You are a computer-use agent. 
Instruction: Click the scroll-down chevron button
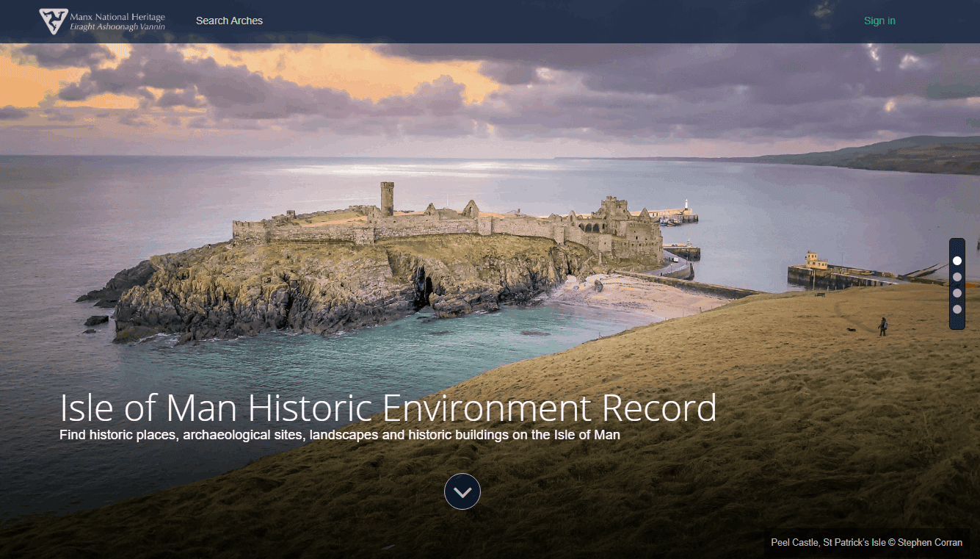pos(462,491)
